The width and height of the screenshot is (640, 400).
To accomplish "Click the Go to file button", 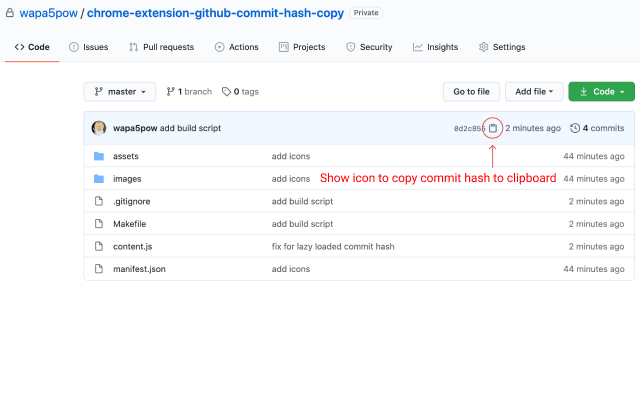I will pos(471,91).
